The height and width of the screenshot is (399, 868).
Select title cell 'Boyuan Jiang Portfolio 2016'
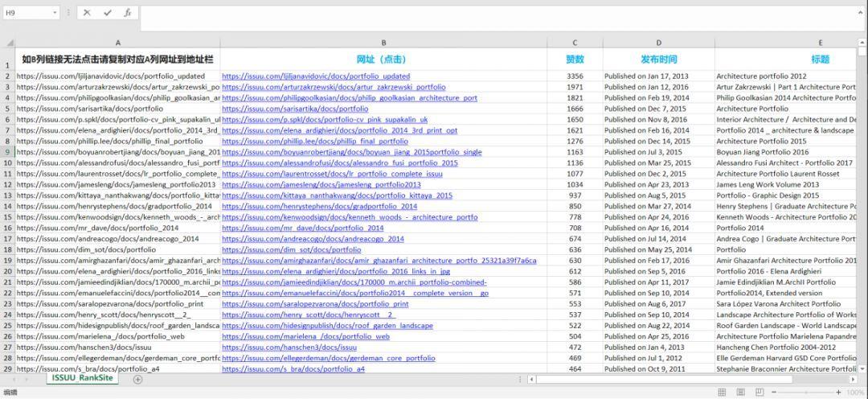click(x=786, y=152)
